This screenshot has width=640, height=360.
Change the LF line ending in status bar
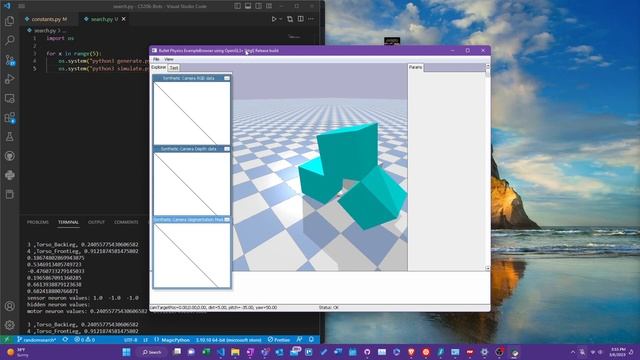(146, 340)
